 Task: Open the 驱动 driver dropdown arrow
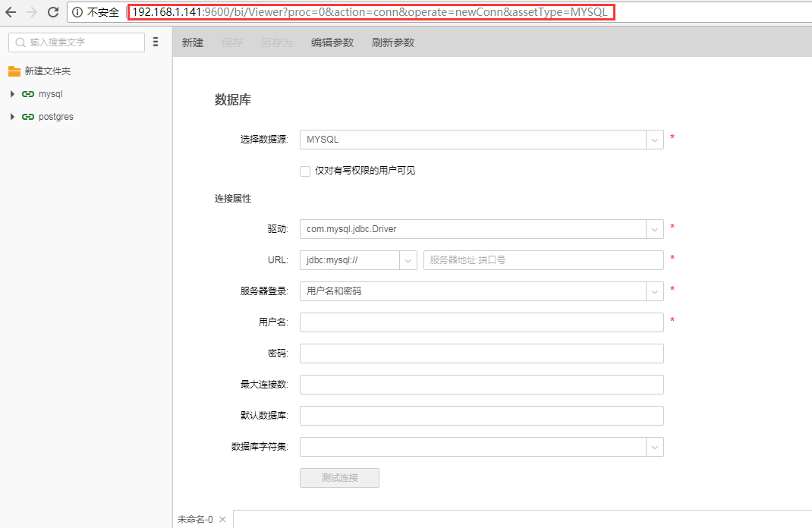pyautogui.click(x=655, y=229)
